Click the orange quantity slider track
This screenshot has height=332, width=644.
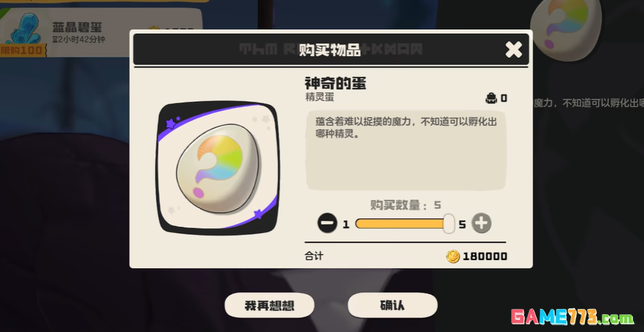coord(400,224)
